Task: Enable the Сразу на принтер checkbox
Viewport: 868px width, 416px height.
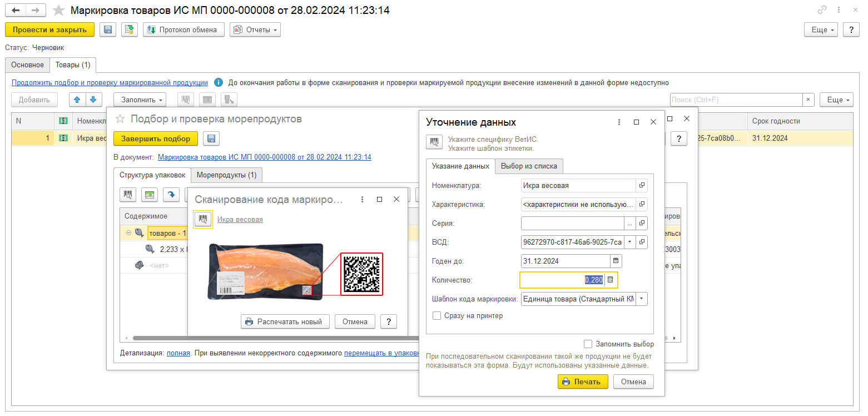Action: pos(437,316)
